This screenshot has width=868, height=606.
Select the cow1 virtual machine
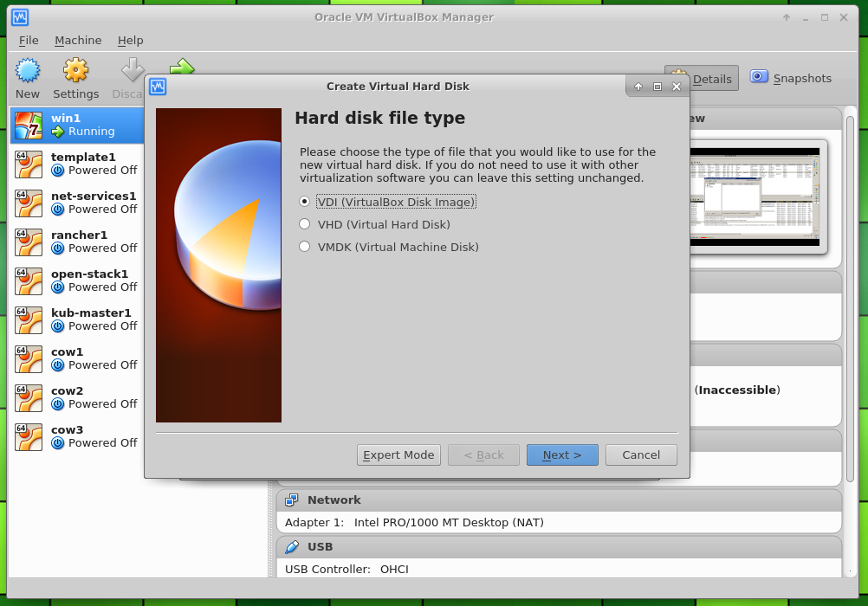point(77,359)
